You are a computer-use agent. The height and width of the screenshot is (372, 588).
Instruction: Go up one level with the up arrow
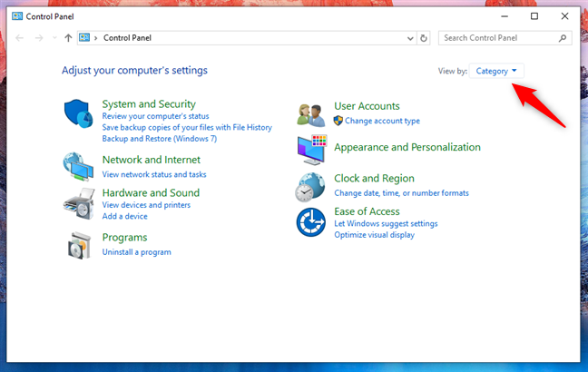click(68, 38)
